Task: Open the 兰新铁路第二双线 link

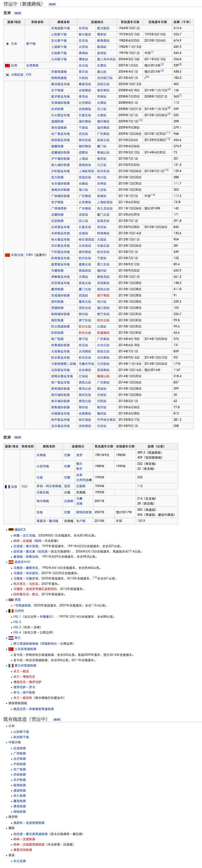Action: (x=64, y=364)
